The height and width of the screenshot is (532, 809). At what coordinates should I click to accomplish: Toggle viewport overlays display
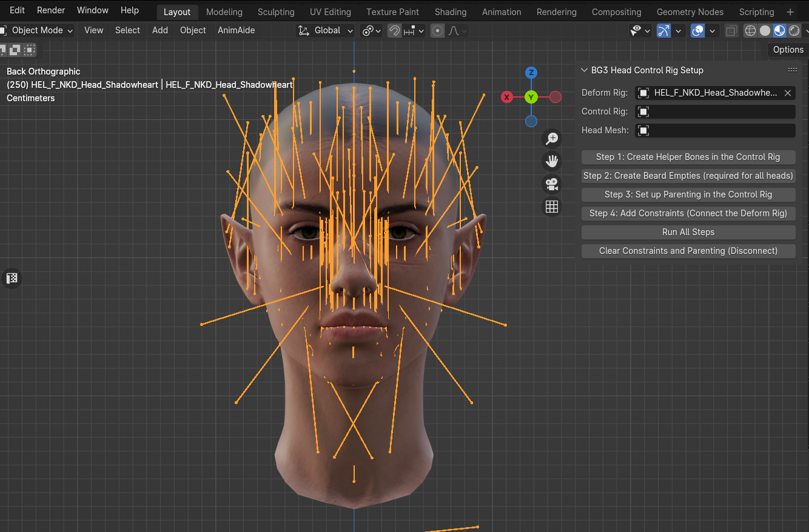pos(698,30)
